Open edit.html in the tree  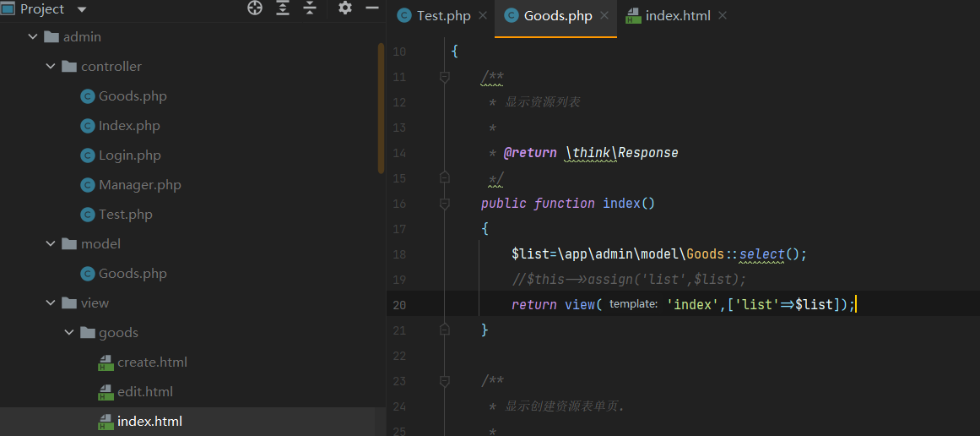(145, 391)
